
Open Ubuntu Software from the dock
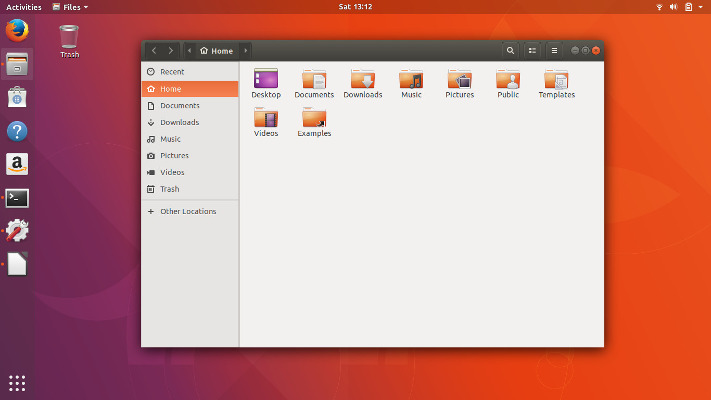(x=17, y=98)
